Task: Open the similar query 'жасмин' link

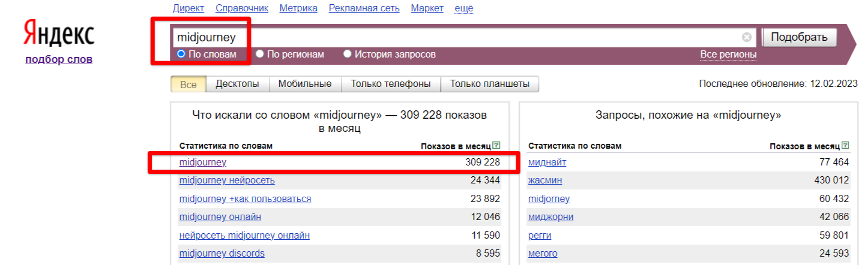Action: coord(545,180)
